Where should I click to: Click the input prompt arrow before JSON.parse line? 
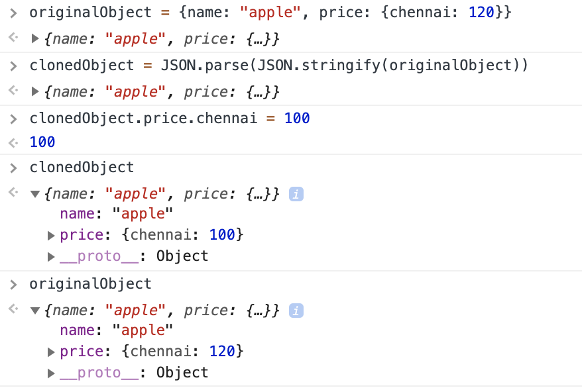tap(13, 66)
